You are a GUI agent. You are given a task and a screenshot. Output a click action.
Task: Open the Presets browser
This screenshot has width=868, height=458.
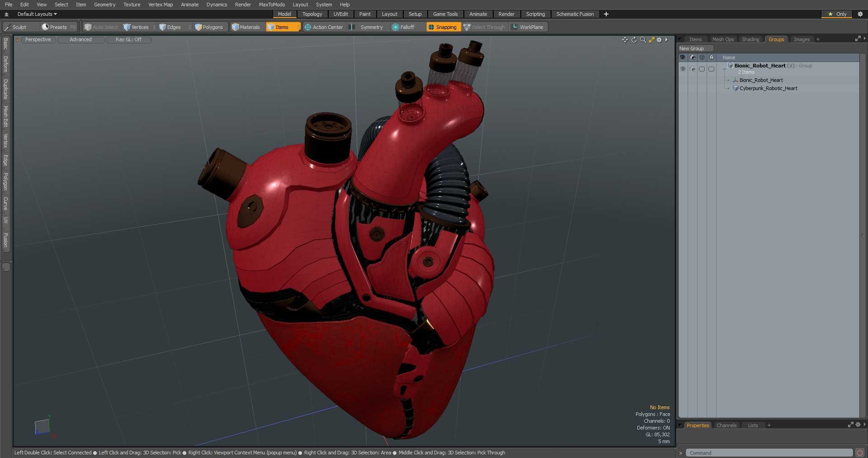click(59, 27)
